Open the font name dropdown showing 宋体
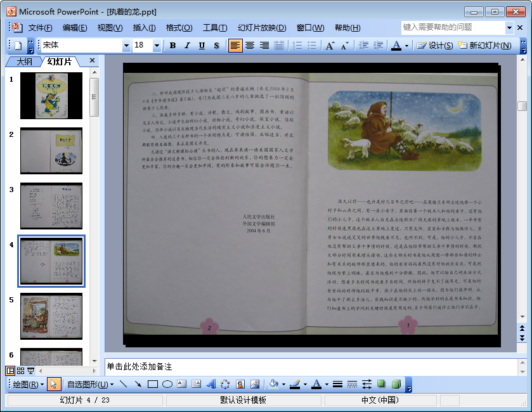Viewport: 532px width, 412px height. [126, 46]
